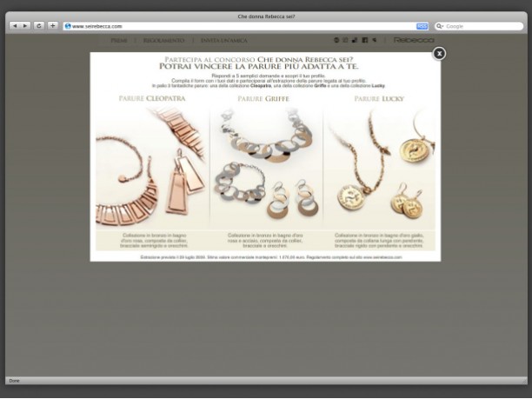
Task: Open the search engine magnifier dropdown
Action: [440, 26]
